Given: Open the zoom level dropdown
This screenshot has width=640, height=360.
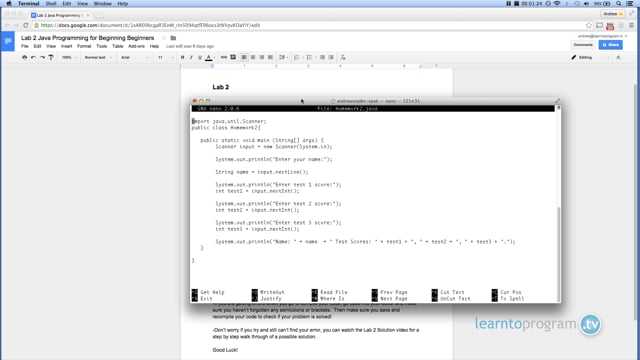Looking at the screenshot, I should 69,58.
